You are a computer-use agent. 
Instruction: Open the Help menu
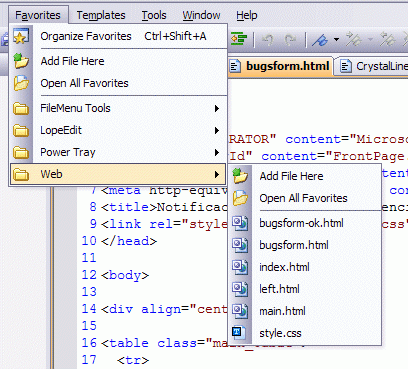[247, 15]
